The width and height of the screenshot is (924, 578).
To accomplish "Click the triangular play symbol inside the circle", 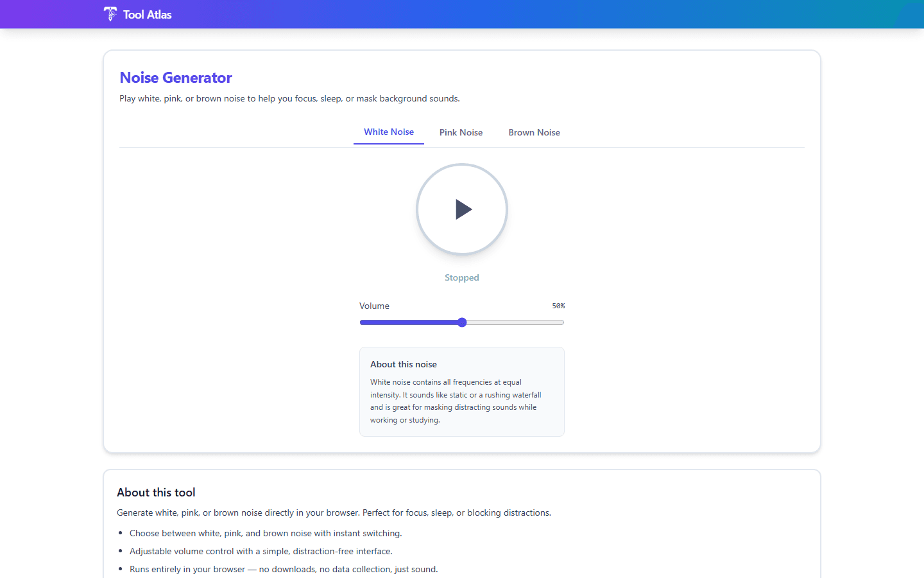I will tap(463, 209).
